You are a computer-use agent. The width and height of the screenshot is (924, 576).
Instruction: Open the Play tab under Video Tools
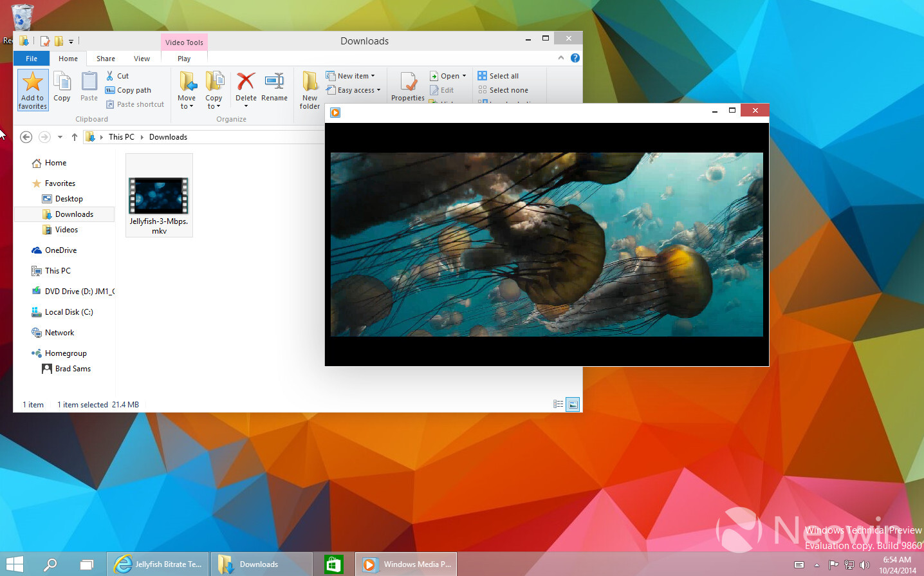coord(184,58)
